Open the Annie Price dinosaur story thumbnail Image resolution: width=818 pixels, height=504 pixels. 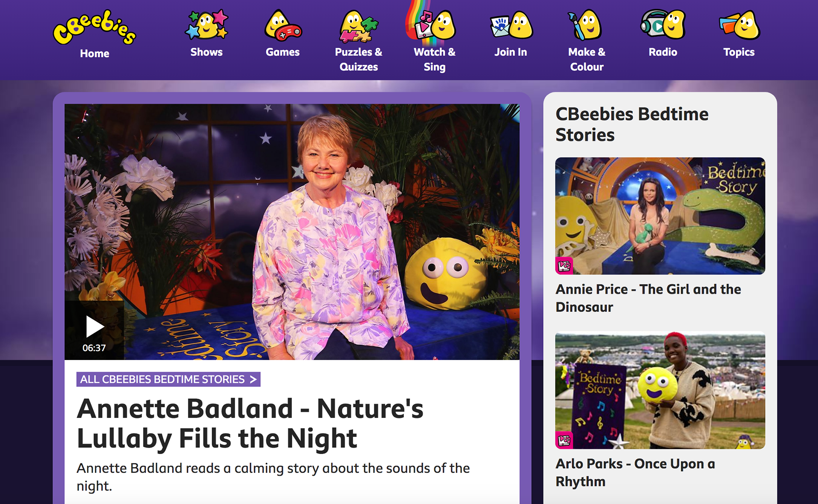click(x=660, y=216)
